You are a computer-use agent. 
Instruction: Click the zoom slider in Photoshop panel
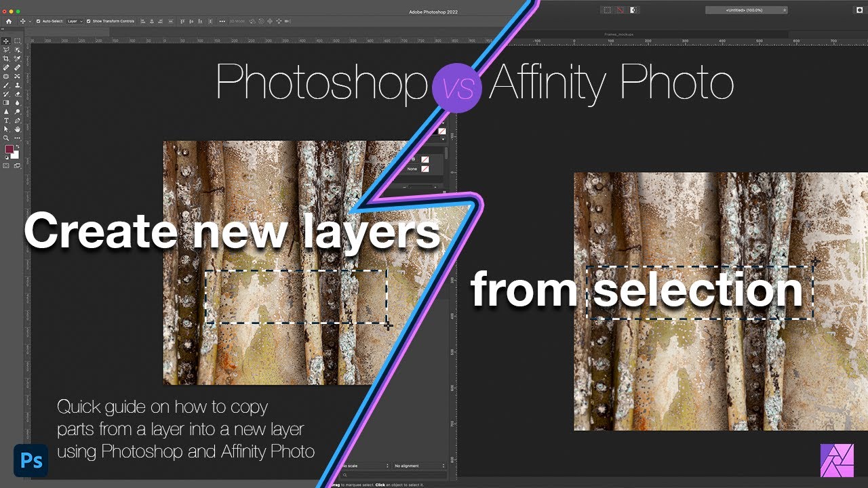pos(421,187)
